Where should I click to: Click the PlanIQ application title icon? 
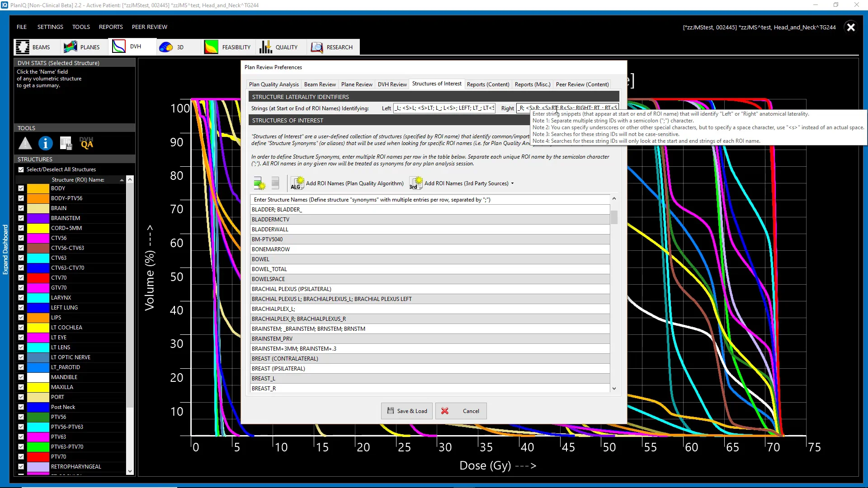[5, 5]
